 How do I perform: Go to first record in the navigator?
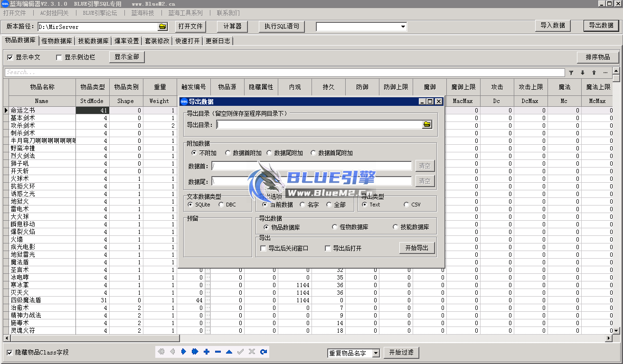[161, 352]
